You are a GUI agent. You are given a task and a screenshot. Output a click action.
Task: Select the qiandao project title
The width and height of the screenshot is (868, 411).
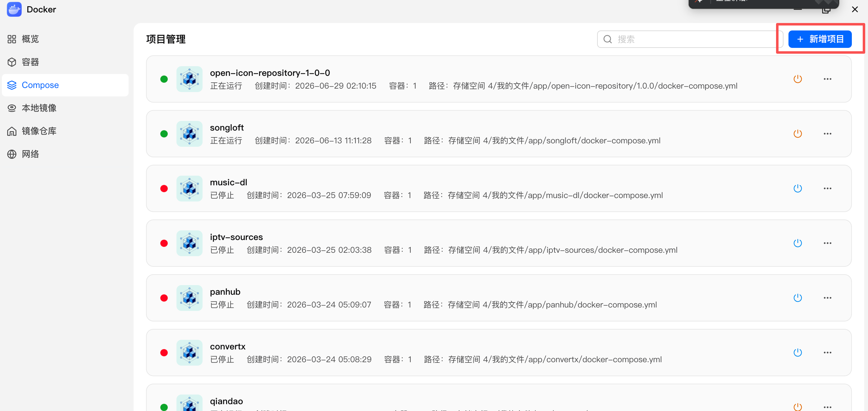(226, 401)
